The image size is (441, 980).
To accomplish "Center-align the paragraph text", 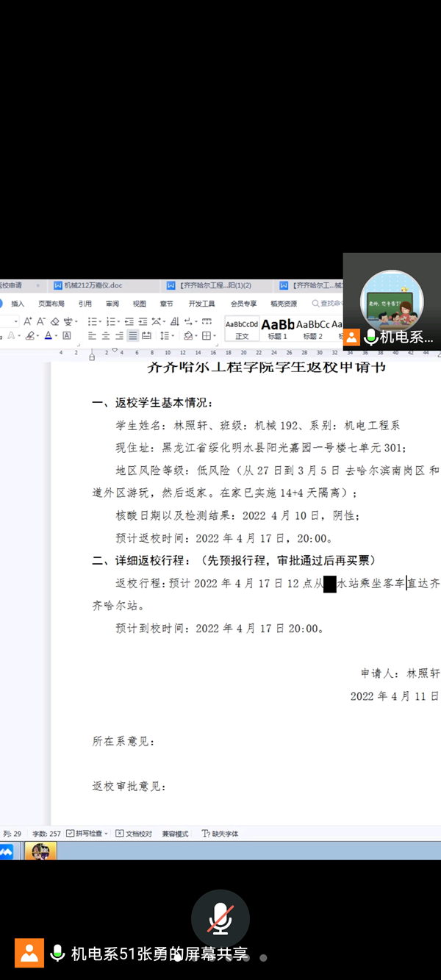I will (x=106, y=336).
